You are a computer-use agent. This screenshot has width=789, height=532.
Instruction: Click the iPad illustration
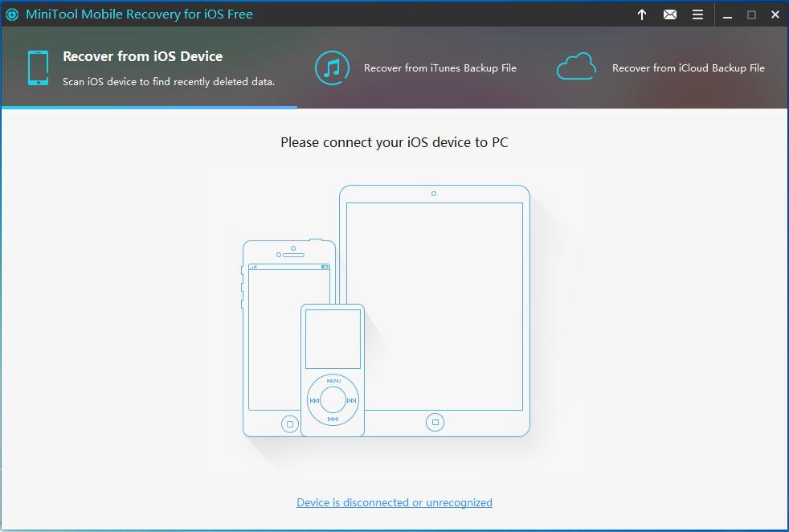pyautogui.click(x=435, y=310)
